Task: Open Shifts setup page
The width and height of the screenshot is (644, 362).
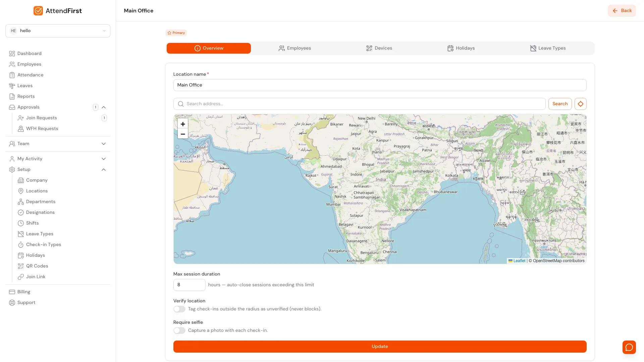Action: click(32, 223)
